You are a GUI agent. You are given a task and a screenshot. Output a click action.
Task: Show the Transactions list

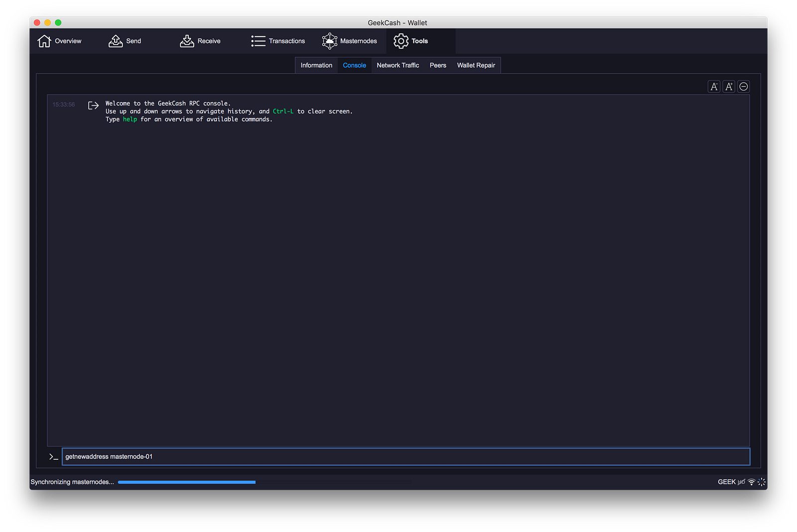pyautogui.click(x=278, y=41)
